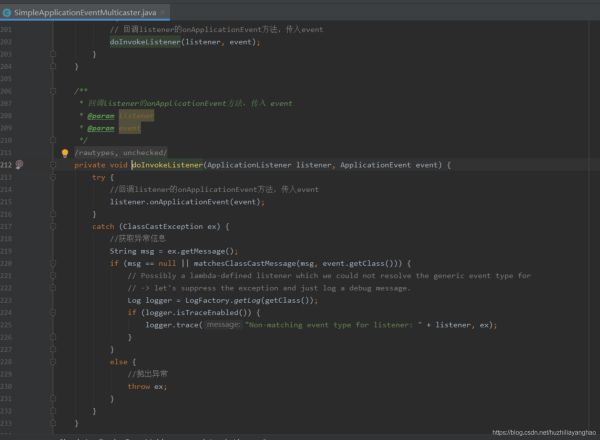Click the yellow lightbulb intention icon
This screenshot has width=600, height=440.
[x=65, y=153]
